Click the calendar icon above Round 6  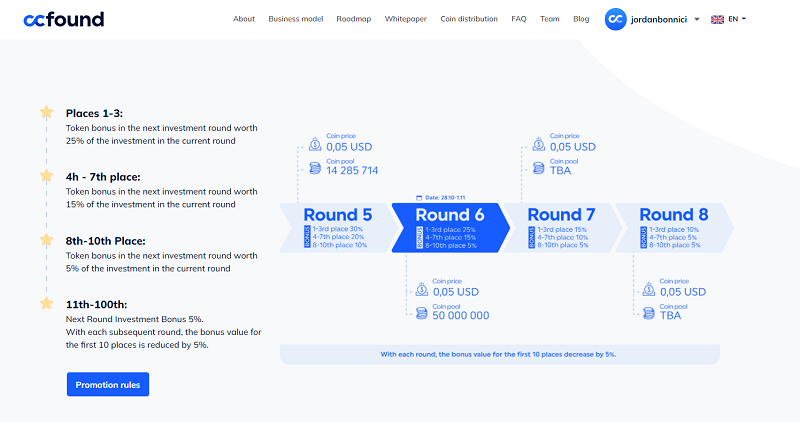tap(419, 197)
